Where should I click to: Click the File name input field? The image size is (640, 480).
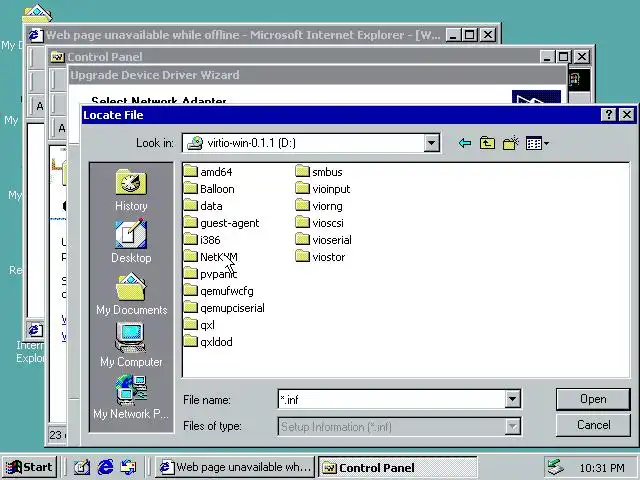coord(391,399)
